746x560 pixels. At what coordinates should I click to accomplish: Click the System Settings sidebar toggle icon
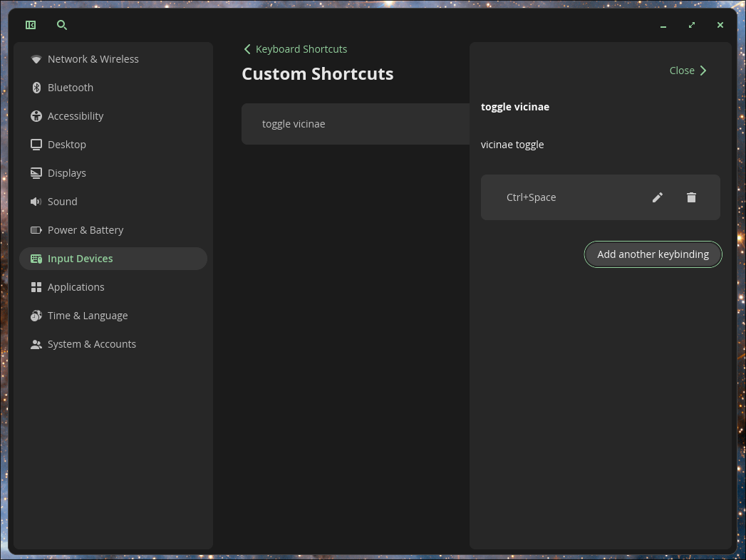(x=31, y=25)
